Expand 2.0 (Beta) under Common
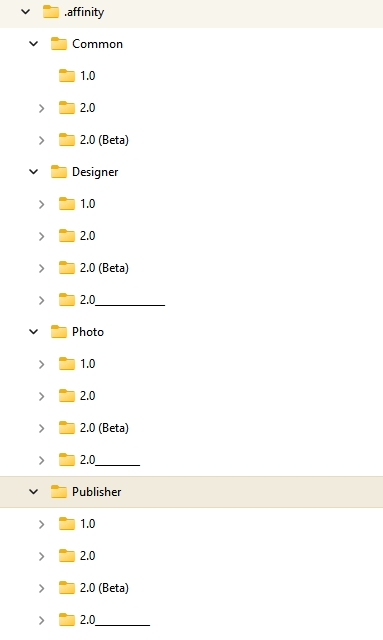The width and height of the screenshot is (383, 640). click(42, 140)
